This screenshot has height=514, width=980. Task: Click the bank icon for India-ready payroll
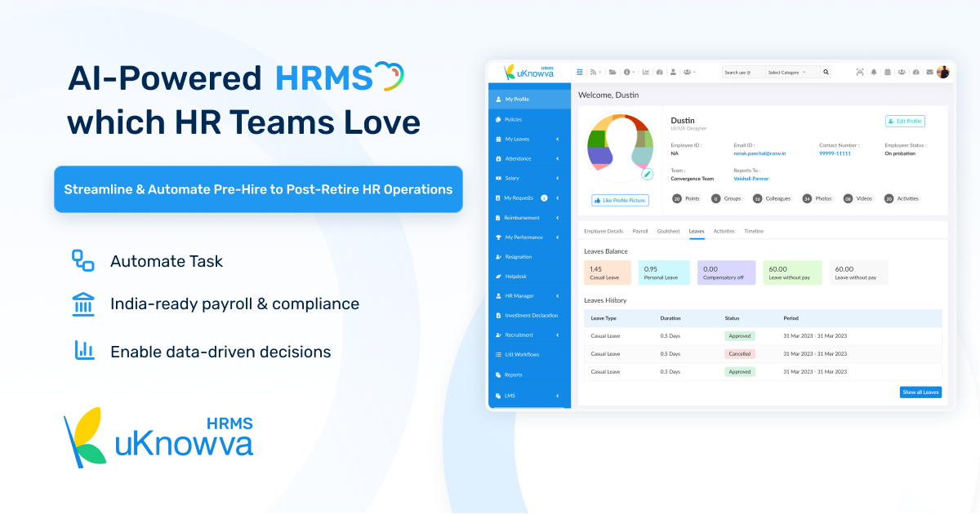pyautogui.click(x=82, y=304)
